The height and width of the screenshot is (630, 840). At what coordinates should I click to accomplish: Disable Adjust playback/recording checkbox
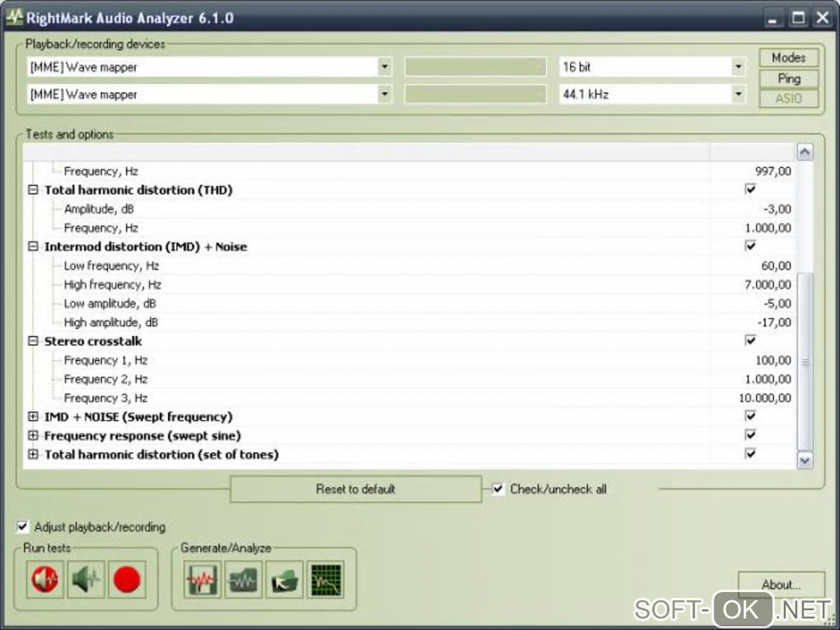coord(22,526)
